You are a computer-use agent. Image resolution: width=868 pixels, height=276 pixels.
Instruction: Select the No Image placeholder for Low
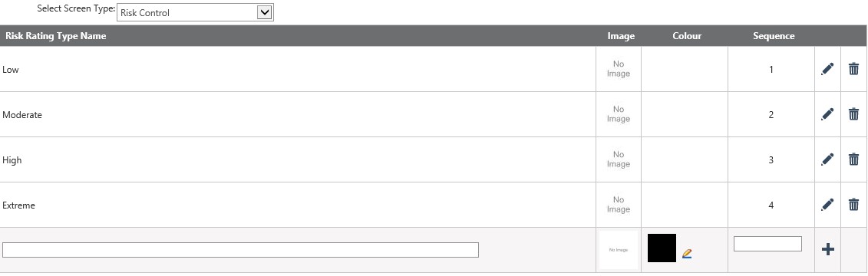(619, 69)
